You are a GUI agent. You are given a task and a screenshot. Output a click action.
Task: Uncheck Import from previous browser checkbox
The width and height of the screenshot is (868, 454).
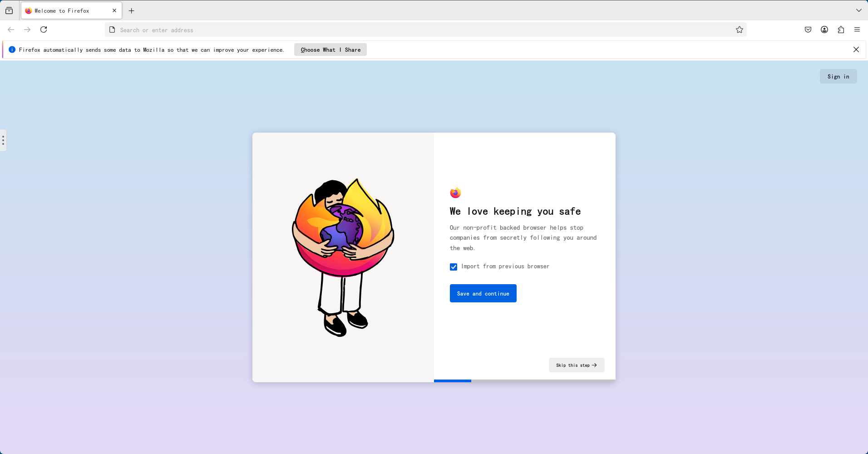454,267
